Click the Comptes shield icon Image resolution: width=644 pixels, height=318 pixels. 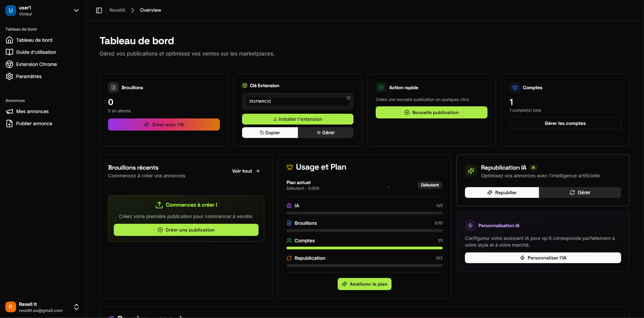[x=515, y=87]
